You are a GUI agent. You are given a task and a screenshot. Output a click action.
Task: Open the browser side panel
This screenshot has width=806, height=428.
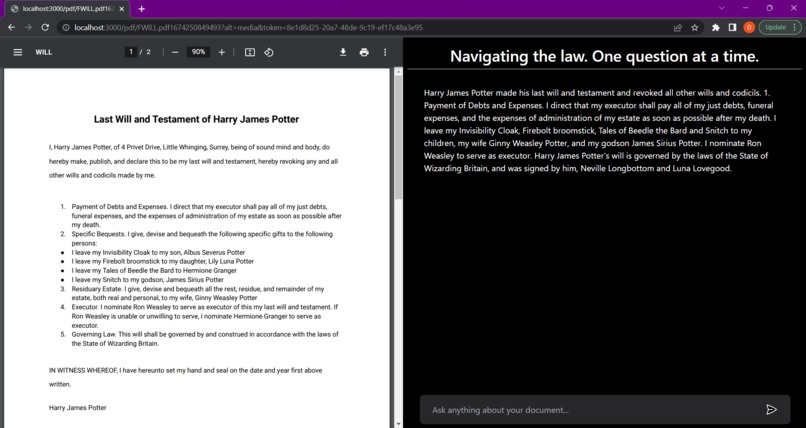(x=732, y=28)
